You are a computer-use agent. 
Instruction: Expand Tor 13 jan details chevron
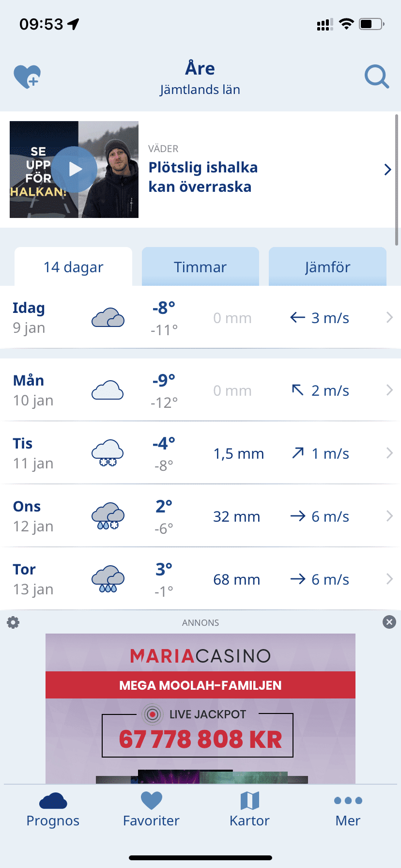click(x=389, y=579)
